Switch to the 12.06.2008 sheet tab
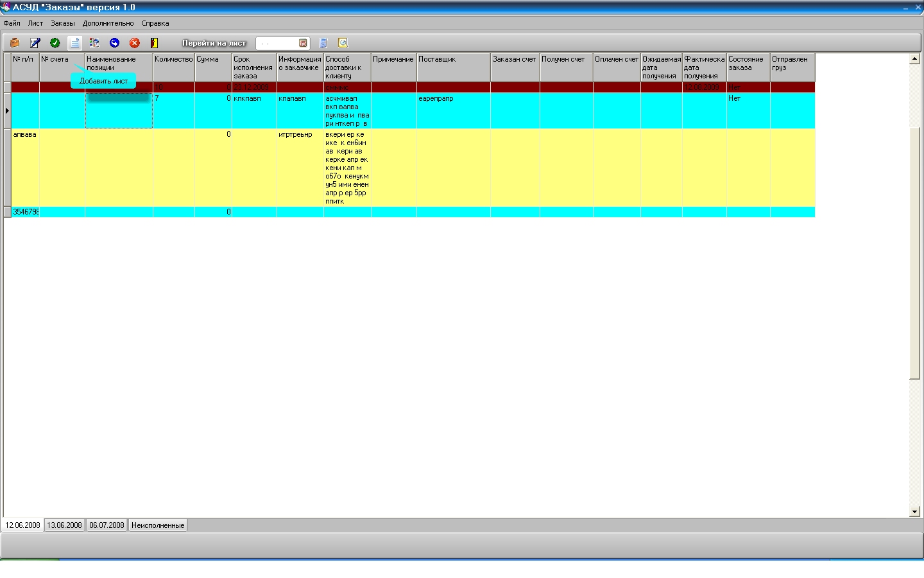This screenshot has height=578, width=924. click(22, 525)
